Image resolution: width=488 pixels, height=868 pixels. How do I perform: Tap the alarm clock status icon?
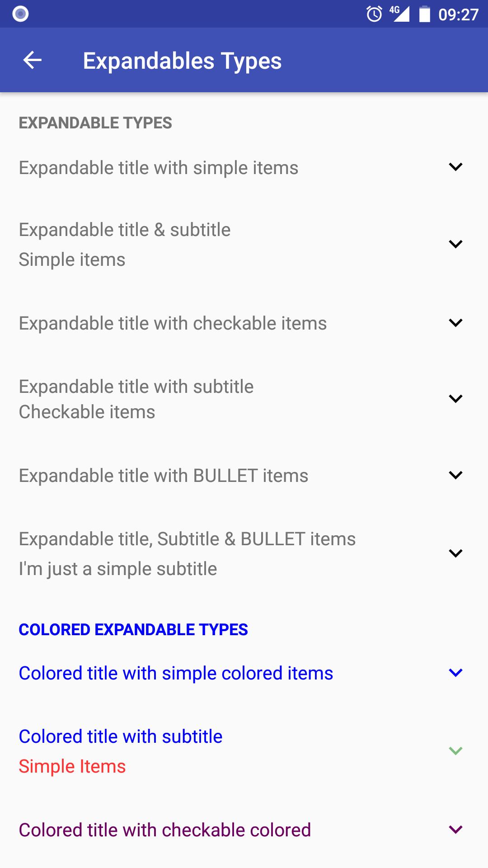pos(374,14)
